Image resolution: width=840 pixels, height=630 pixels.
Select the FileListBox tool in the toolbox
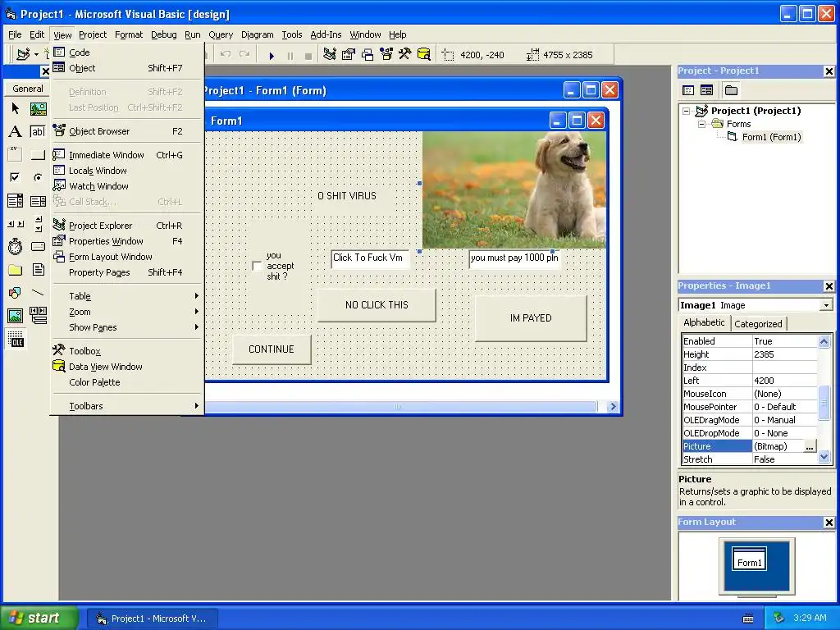[x=38, y=269]
